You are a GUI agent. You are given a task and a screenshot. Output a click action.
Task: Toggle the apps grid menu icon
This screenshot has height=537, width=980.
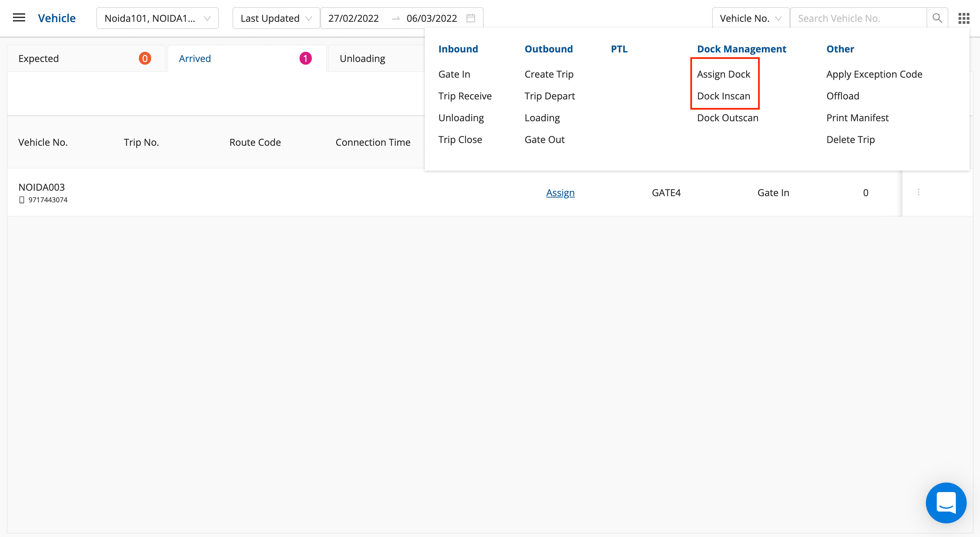click(x=964, y=18)
